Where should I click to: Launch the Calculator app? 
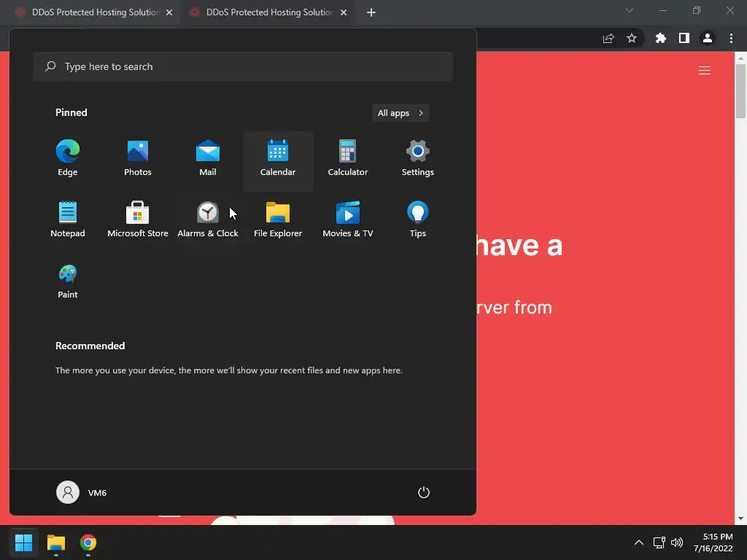tap(348, 158)
